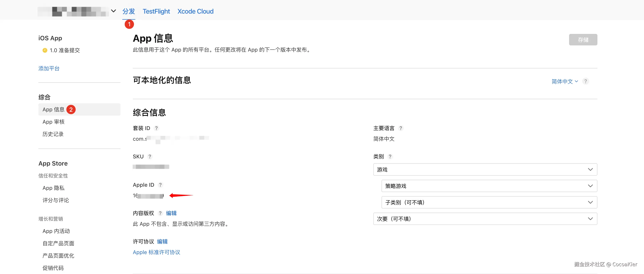Open the 策略游戏 subcategory dropdown
This screenshot has height=274, width=644.
(590, 186)
